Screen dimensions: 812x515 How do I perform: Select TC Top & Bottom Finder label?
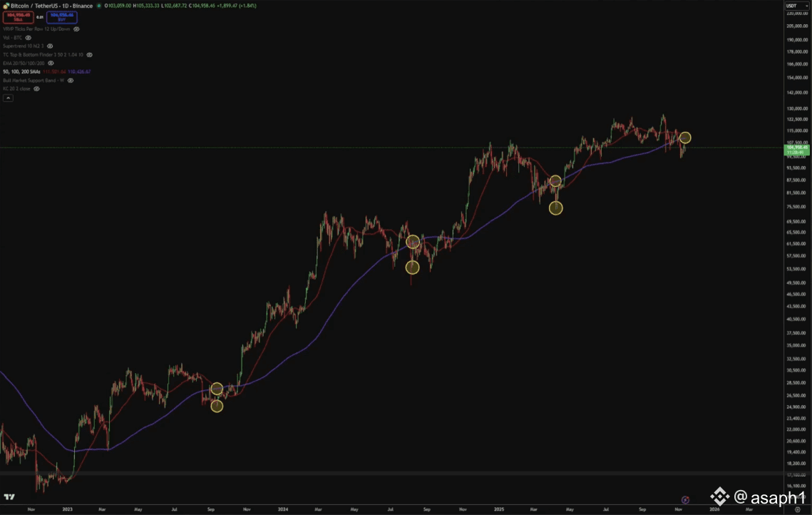coord(43,55)
